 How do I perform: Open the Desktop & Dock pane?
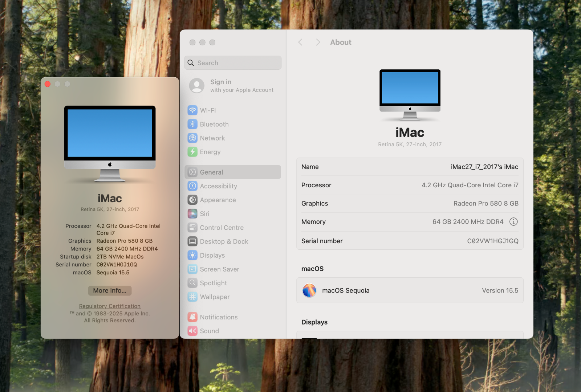pos(233,241)
